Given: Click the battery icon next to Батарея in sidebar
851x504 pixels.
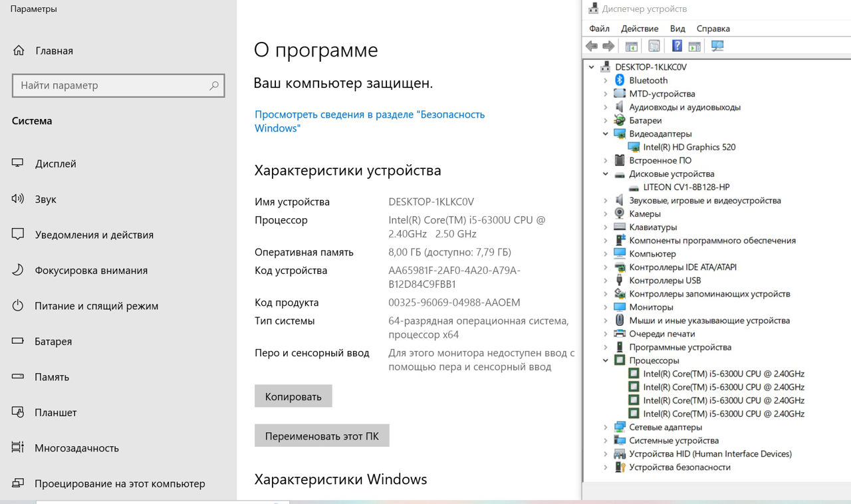Looking at the screenshot, I should [x=18, y=341].
